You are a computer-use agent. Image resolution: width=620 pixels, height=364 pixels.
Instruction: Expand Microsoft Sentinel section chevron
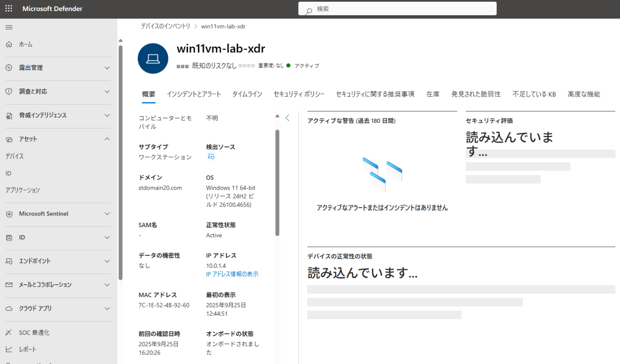(107, 213)
